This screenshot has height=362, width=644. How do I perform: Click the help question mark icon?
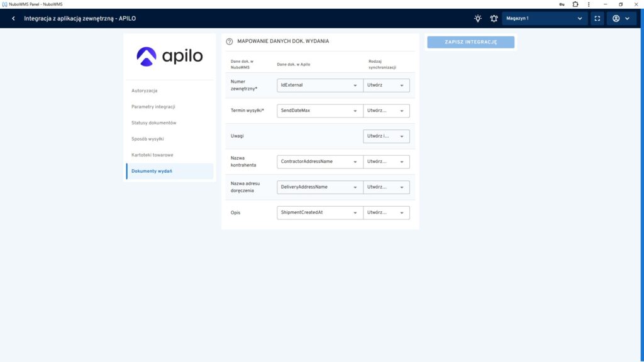(x=230, y=41)
